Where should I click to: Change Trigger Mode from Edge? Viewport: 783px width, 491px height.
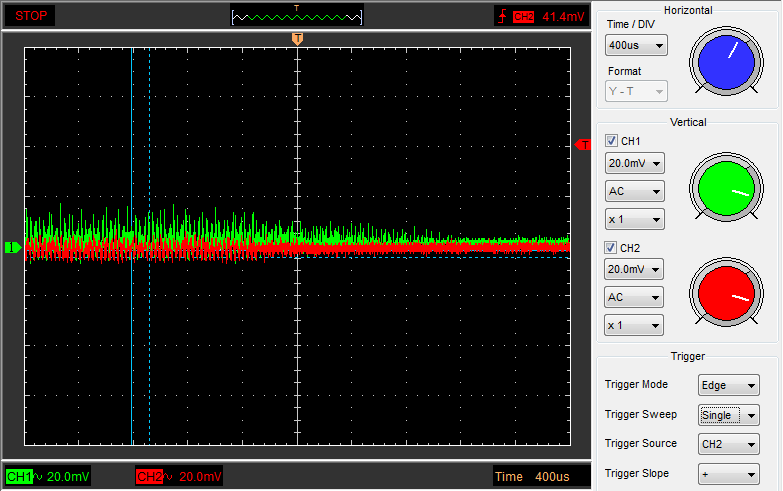[729, 386]
